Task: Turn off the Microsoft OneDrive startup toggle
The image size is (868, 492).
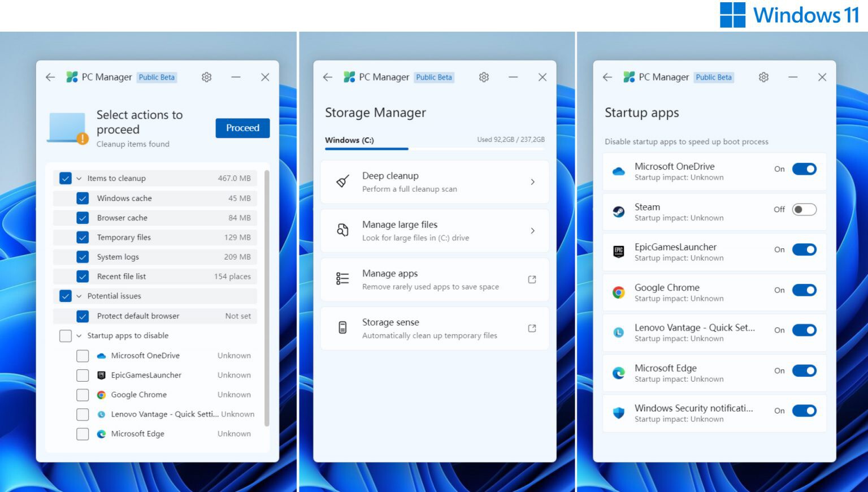Action: 804,169
